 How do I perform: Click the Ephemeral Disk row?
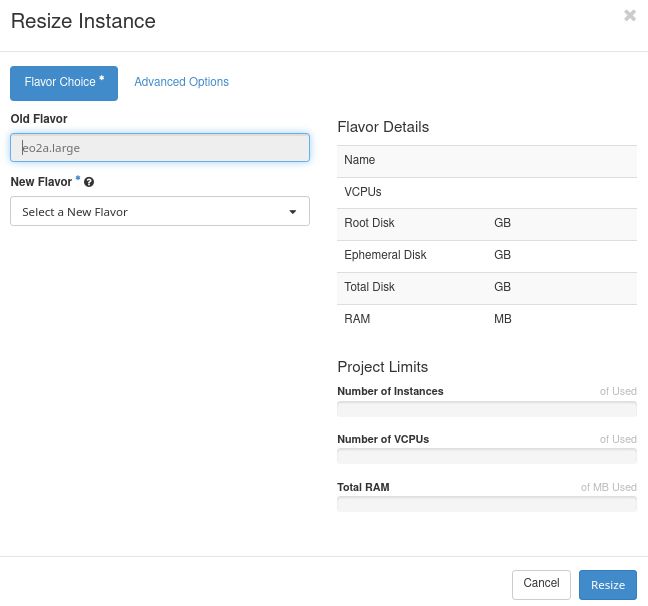click(x=486, y=256)
